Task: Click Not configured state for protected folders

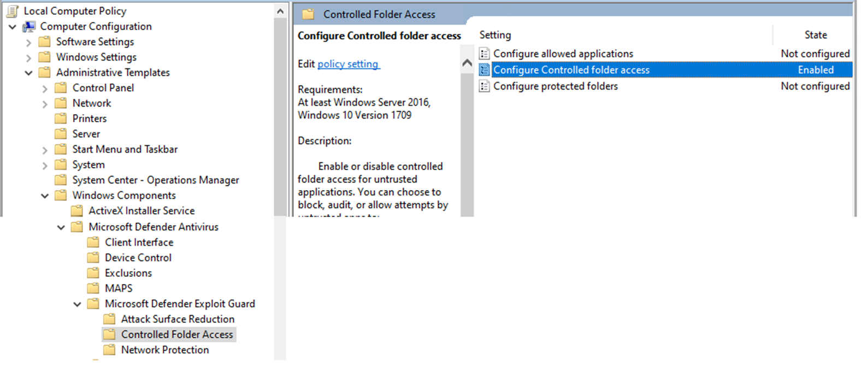Action: point(815,86)
